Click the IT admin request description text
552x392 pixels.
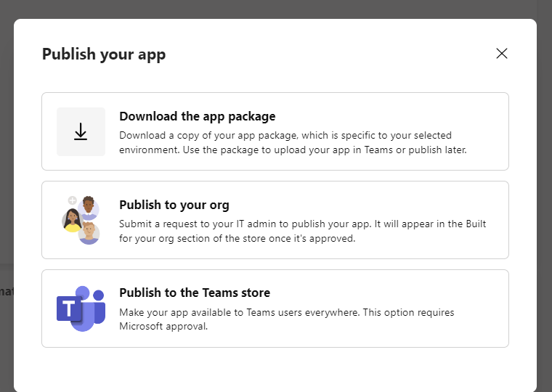[302, 231]
